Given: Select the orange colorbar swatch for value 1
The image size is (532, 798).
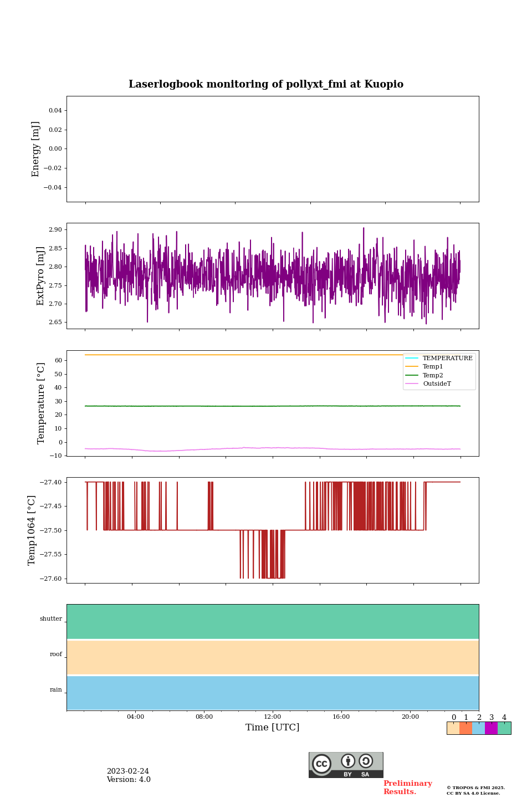Looking at the screenshot, I should 465,728.
